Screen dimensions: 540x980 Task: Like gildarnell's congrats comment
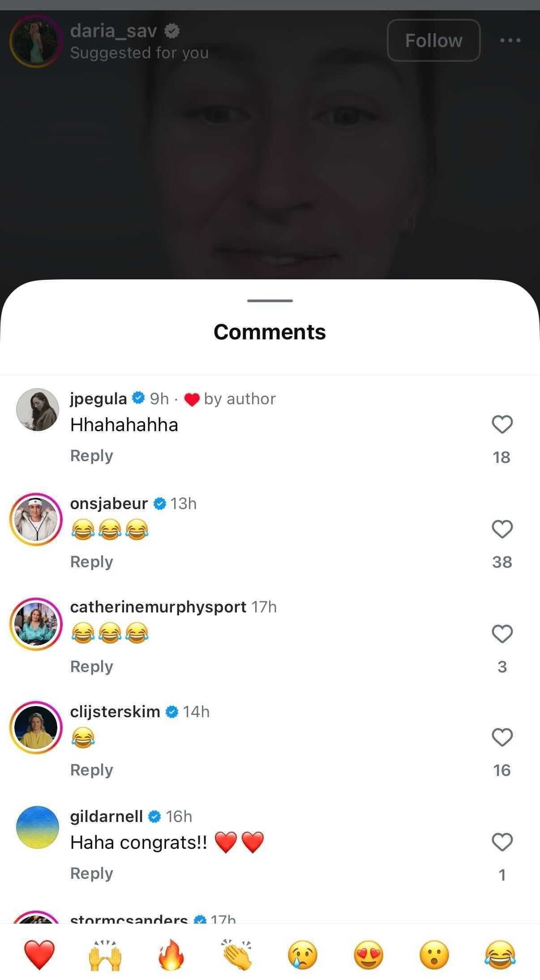[502, 842]
